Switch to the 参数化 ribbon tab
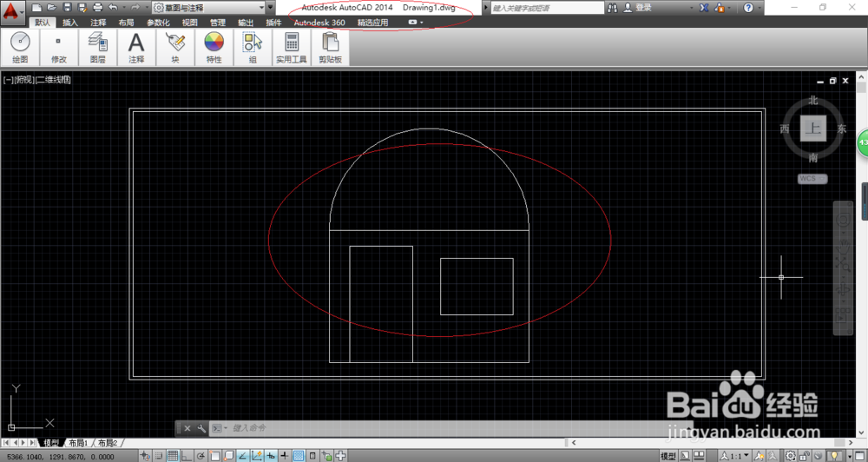 (x=158, y=23)
